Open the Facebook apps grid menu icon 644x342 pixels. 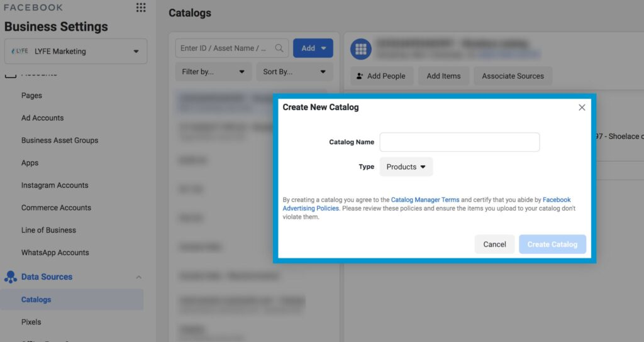[x=141, y=8]
